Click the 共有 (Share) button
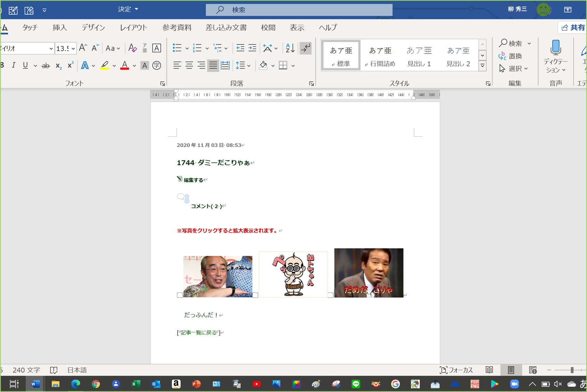 click(572, 27)
